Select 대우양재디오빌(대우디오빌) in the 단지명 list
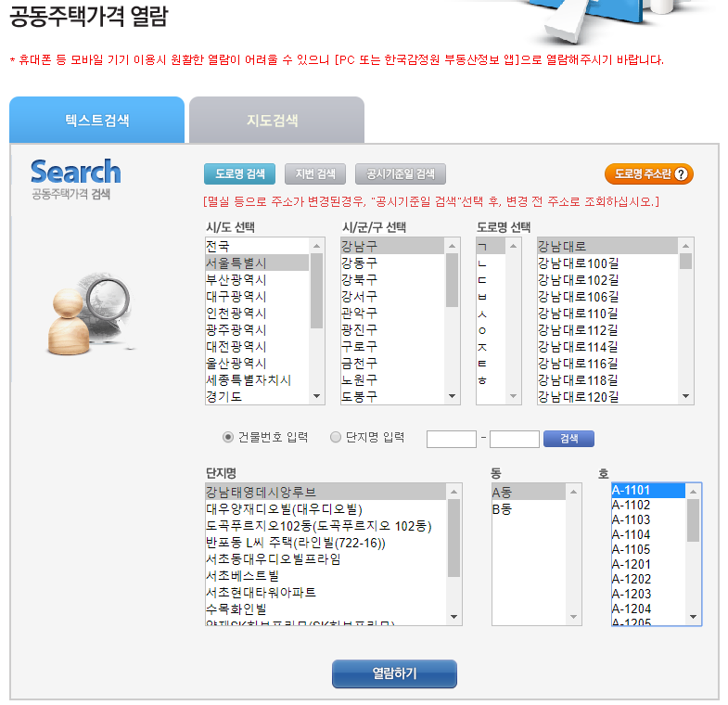Screen dimensions: 728x705 (326, 508)
